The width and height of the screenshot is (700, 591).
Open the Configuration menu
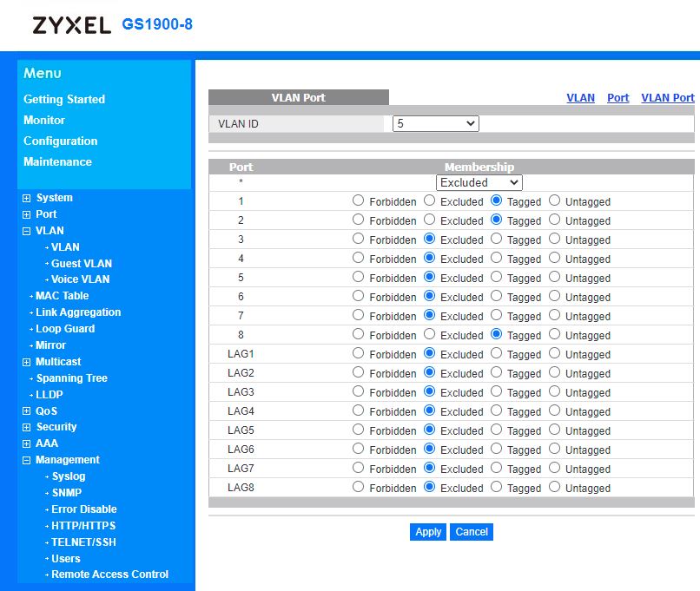(x=61, y=141)
